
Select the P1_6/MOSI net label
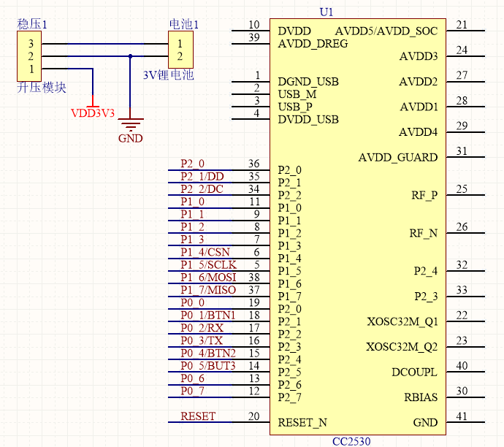point(208,278)
